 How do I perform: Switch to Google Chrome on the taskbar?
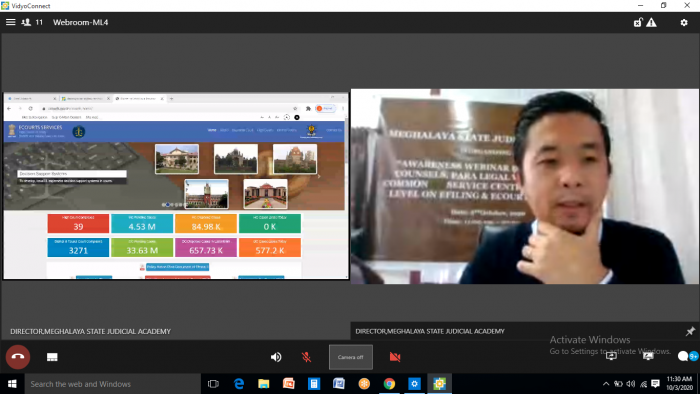(x=389, y=384)
